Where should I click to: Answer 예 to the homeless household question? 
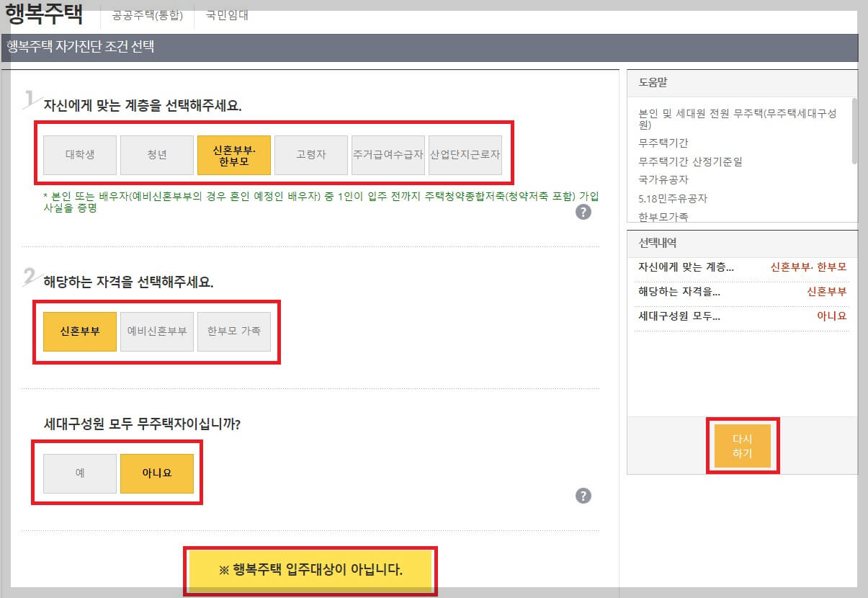click(79, 473)
